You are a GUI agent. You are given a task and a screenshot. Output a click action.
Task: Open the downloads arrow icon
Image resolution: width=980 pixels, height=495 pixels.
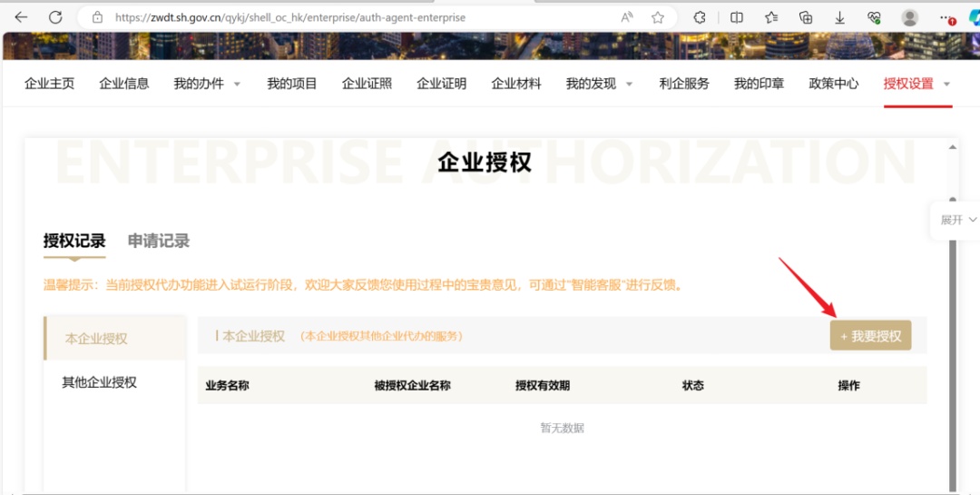(840, 17)
